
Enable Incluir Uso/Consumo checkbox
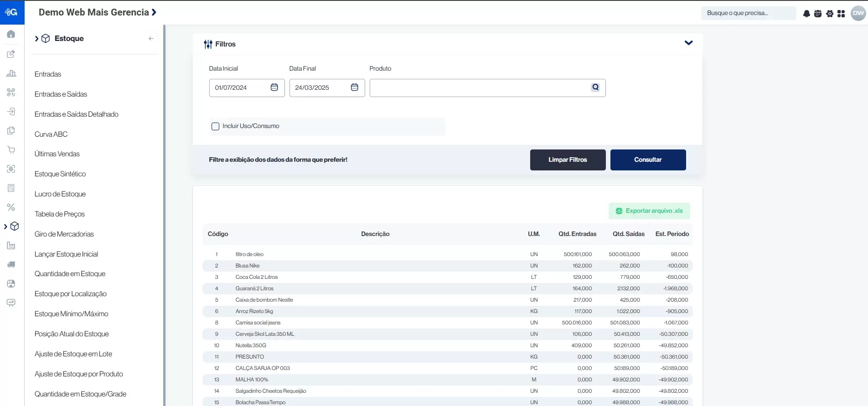coord(216,127)
